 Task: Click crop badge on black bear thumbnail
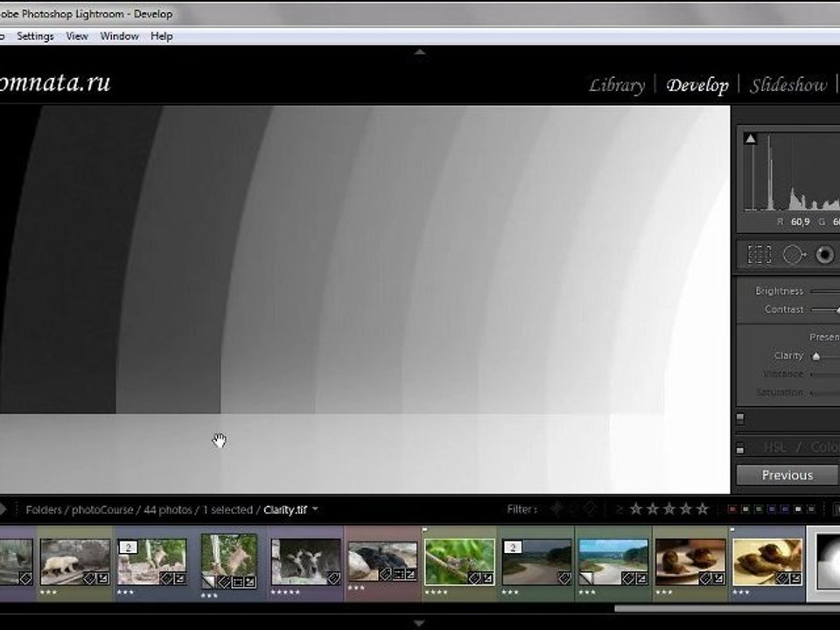[x=398, y=575]
